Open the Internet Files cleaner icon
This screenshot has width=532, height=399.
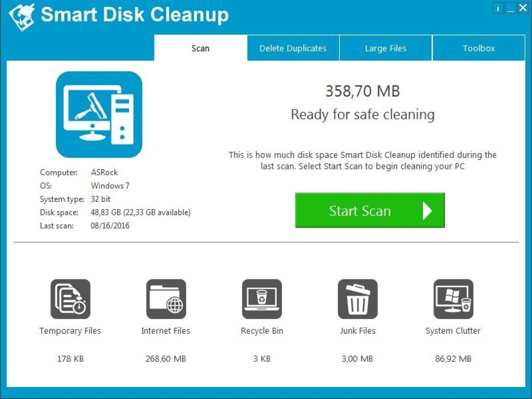[165, 298]
